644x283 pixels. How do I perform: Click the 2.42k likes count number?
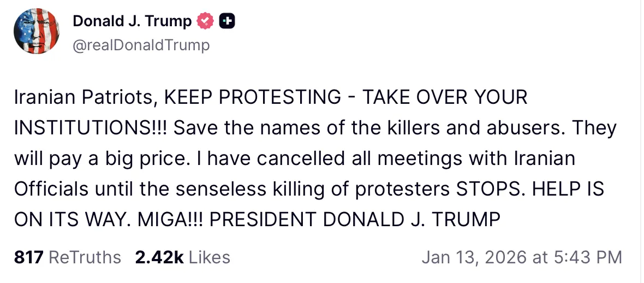[x=159, y=257]
